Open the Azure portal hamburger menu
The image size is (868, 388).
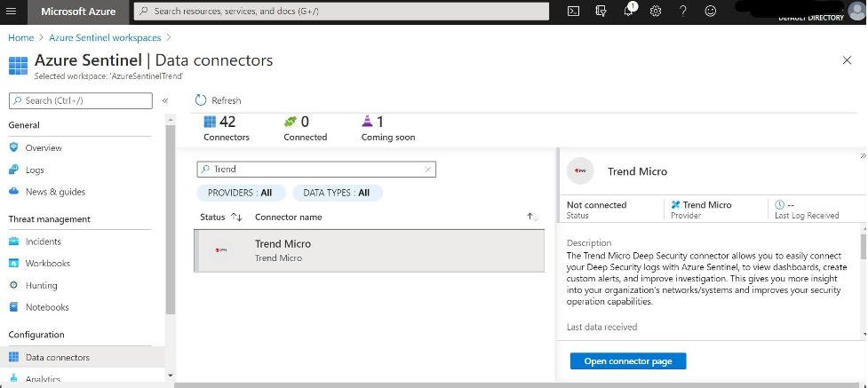[11, 11]
